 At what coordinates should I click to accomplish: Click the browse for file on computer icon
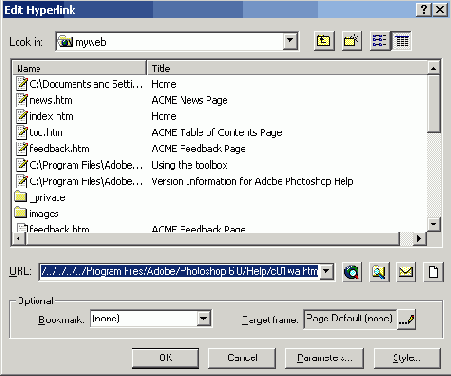click(x=379, y=272)
